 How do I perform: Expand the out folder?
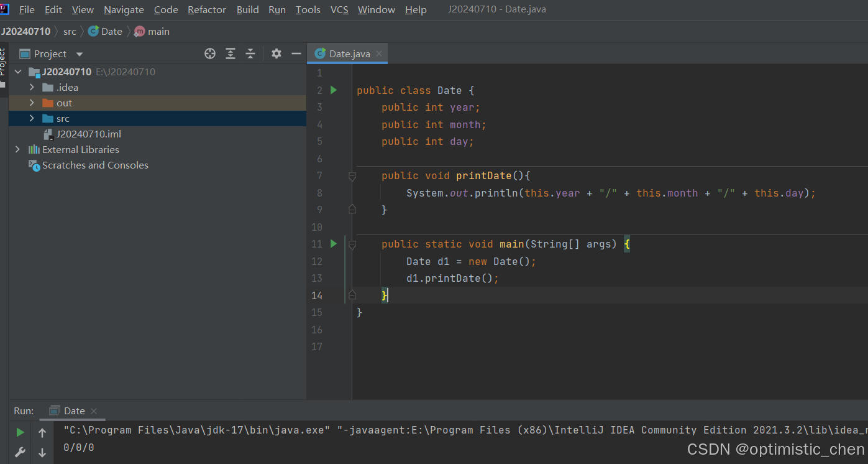(32, 103)
